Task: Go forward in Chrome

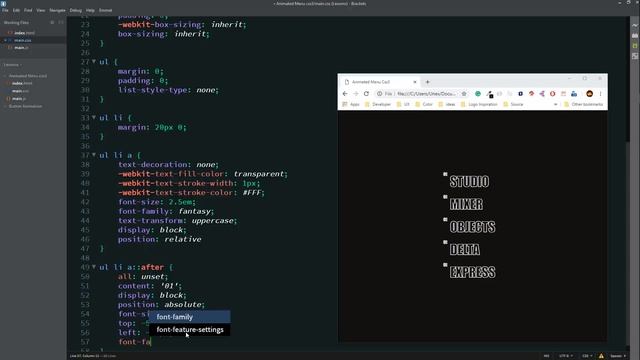Action: click(356, 94)
